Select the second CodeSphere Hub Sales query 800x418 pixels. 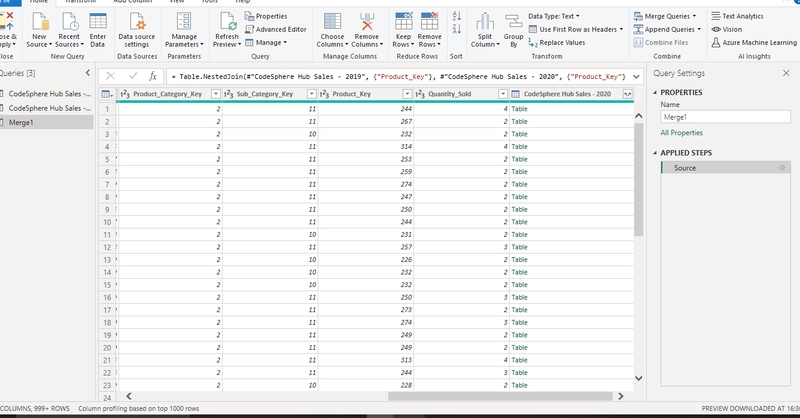point(46,108)
